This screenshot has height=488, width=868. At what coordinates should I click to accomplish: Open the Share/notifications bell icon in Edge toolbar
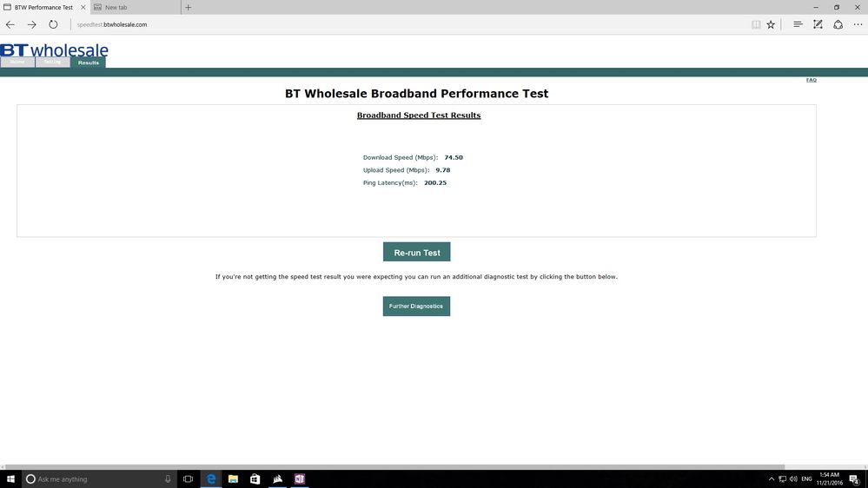[838, 24]
